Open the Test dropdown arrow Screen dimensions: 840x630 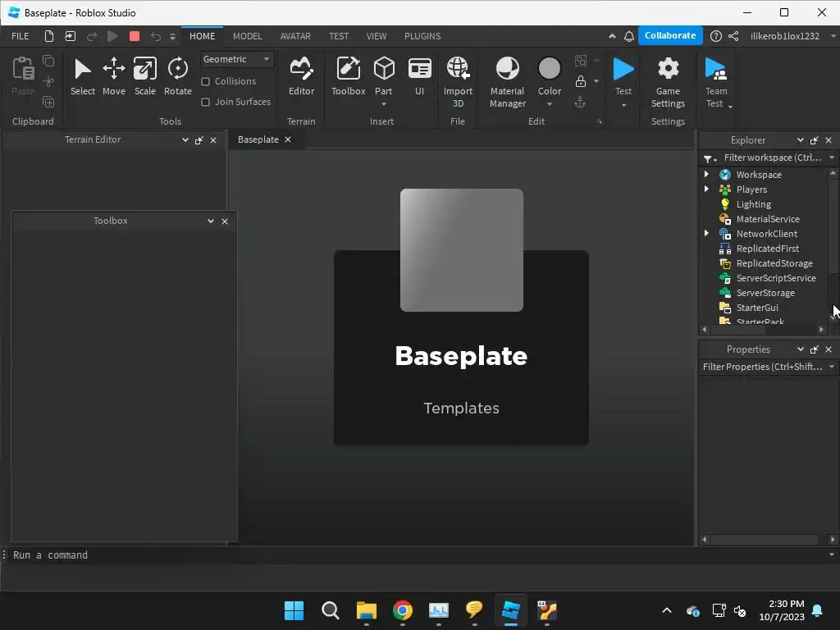pos(623,105)
